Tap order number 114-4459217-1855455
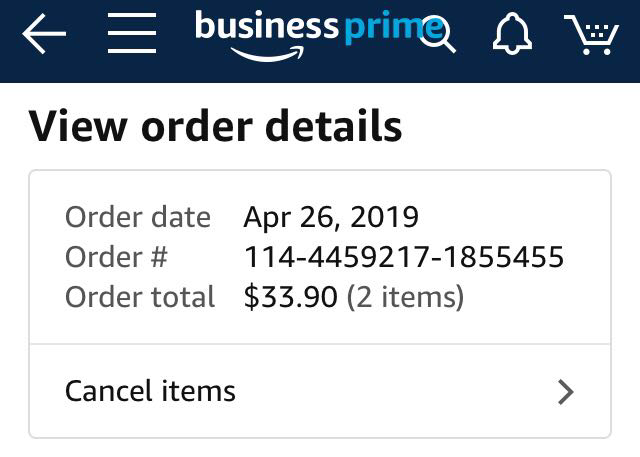640x457 pixels. [x=404, y=258]
